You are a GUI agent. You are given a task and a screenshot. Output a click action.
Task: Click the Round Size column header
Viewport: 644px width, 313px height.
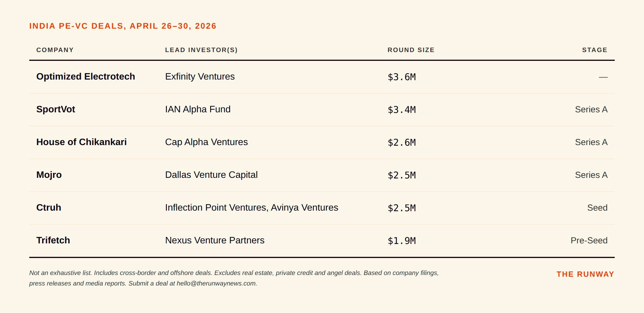click(411, 50)
